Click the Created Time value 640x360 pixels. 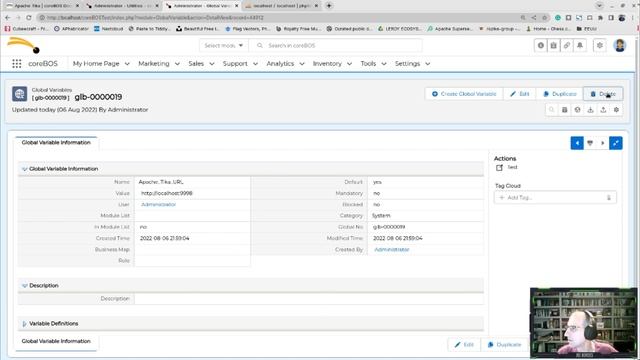164,238
